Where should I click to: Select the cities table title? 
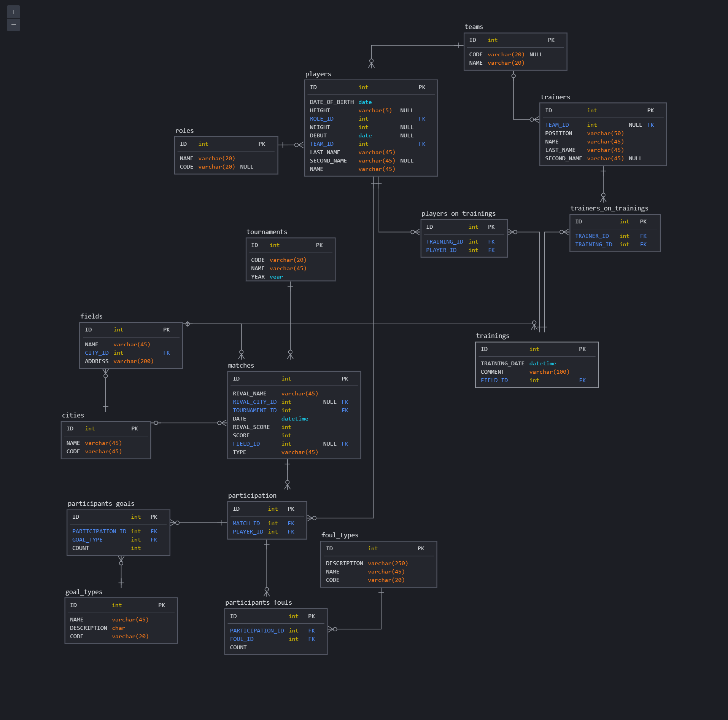tap(73, 415)
